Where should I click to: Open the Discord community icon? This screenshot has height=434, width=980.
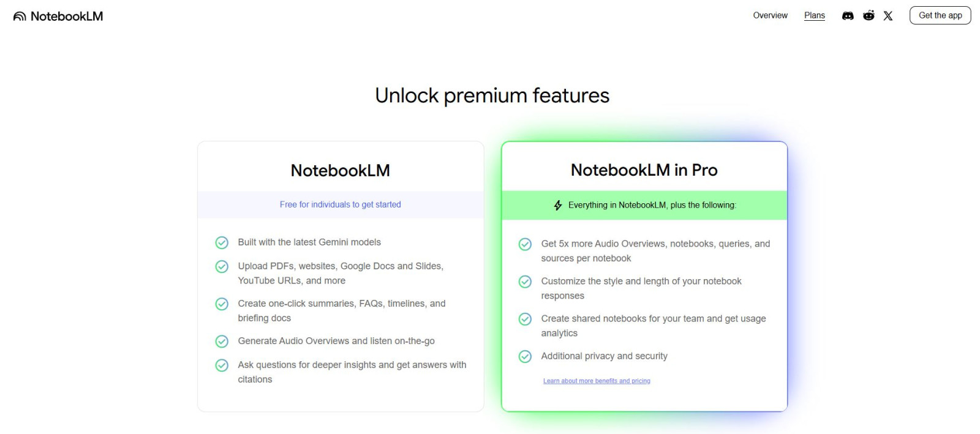point(848,15)
